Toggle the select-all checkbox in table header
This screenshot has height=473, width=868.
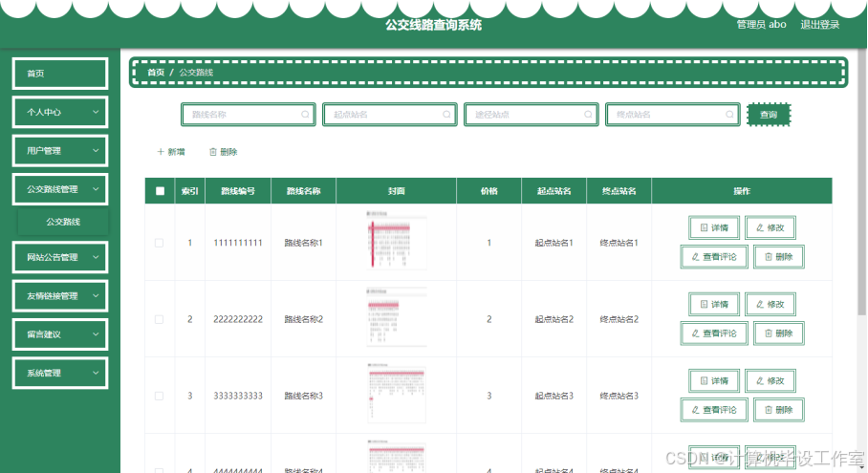pos(160,191)
